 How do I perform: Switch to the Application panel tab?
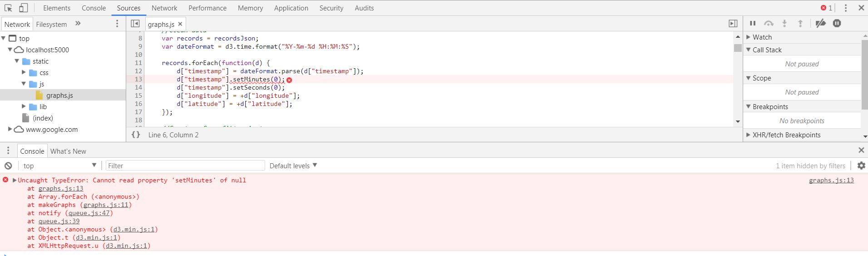click(x=291, y=8)
